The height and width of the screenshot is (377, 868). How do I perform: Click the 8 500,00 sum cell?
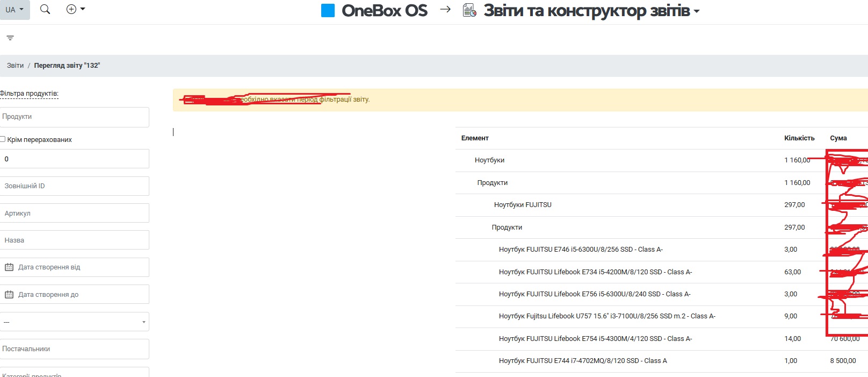click(843, 361)
